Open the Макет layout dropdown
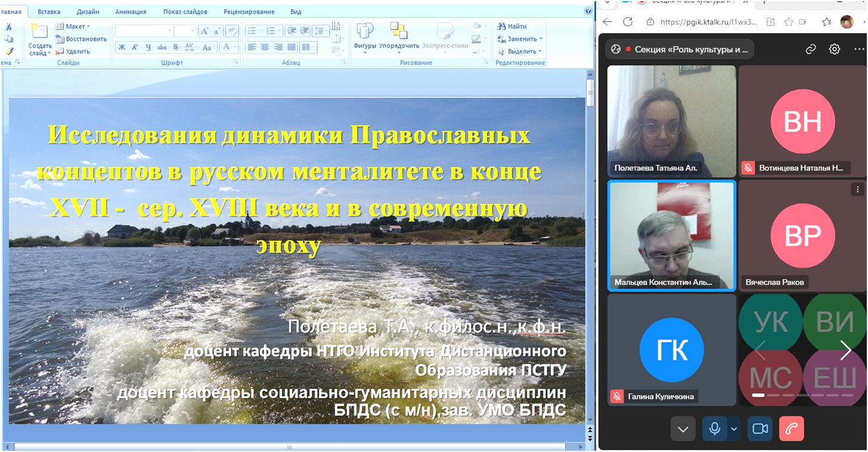The image size is (868, 452). (73, 26)
